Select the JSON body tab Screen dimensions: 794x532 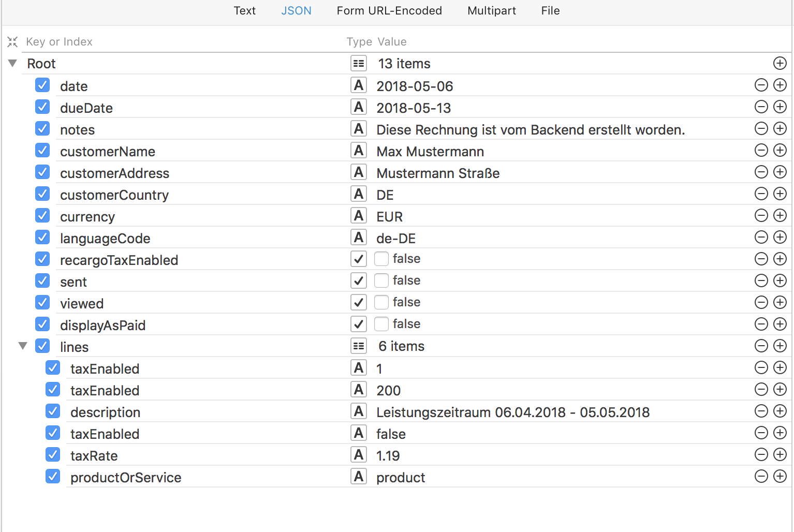coord(296,11)
